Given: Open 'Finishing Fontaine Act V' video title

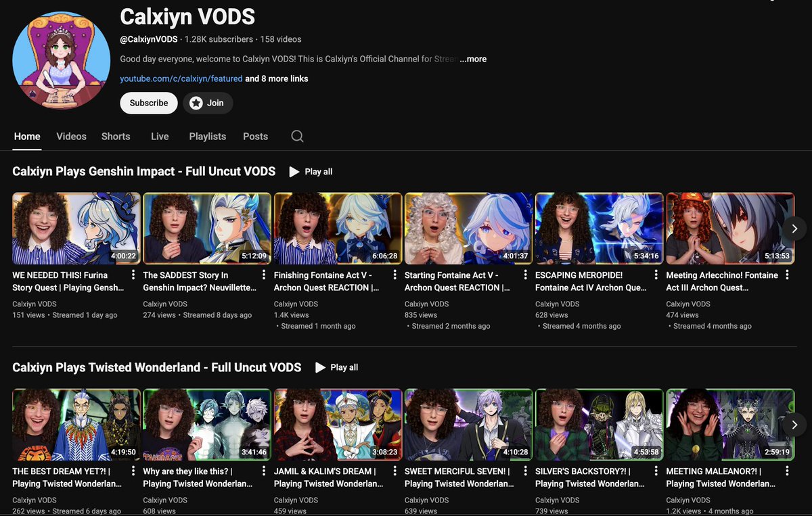Looking at the screenshot, I should click(x=326, y=281).
